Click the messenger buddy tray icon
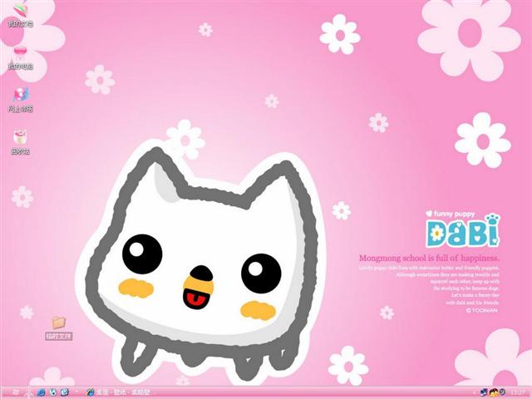 (493, 392)
